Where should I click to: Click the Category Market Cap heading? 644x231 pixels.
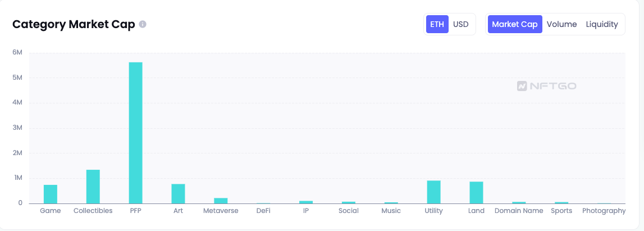(x=74, y=25)
